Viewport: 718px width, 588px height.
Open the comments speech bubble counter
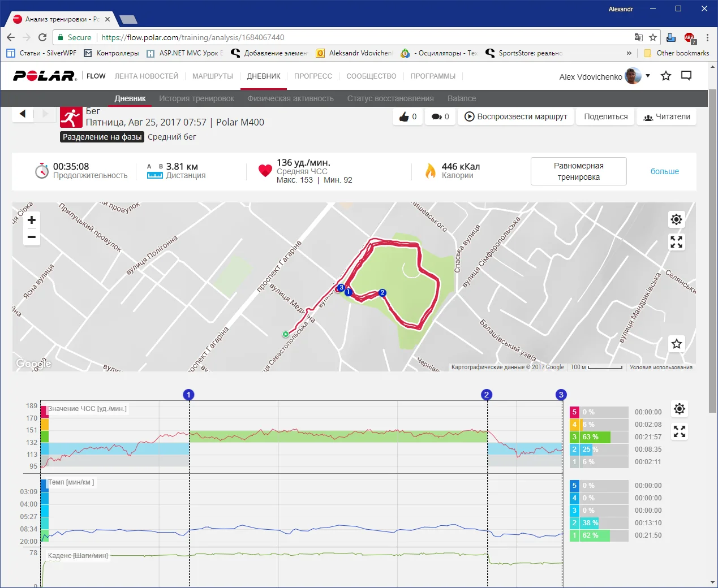[x=440, y=116]
